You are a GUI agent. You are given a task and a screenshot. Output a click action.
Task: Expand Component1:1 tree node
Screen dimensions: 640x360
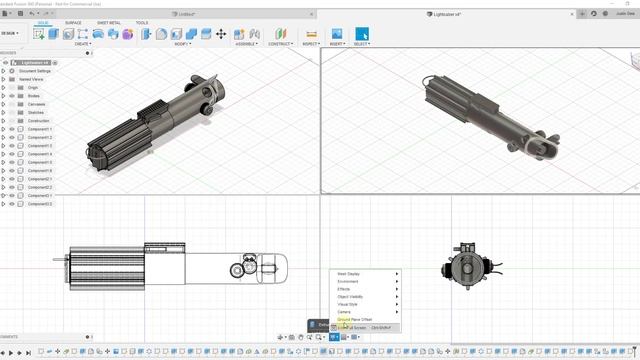click(3, 129)
